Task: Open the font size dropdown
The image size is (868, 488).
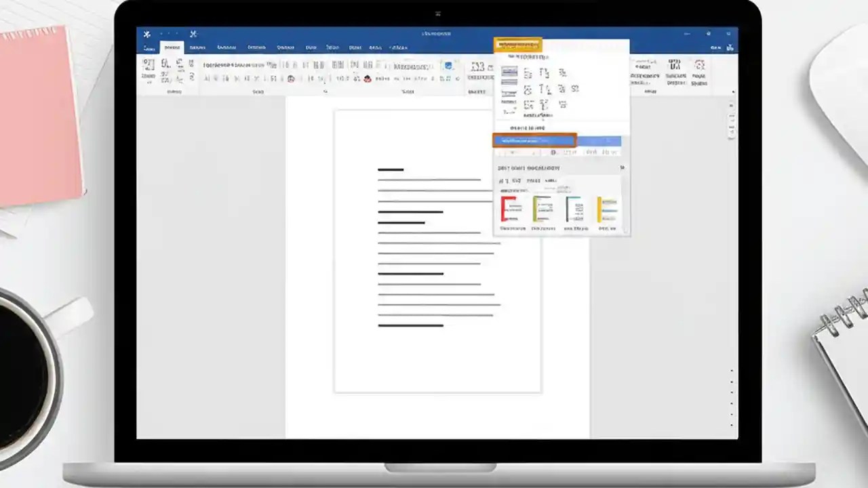Action: (x=269, y=65)
